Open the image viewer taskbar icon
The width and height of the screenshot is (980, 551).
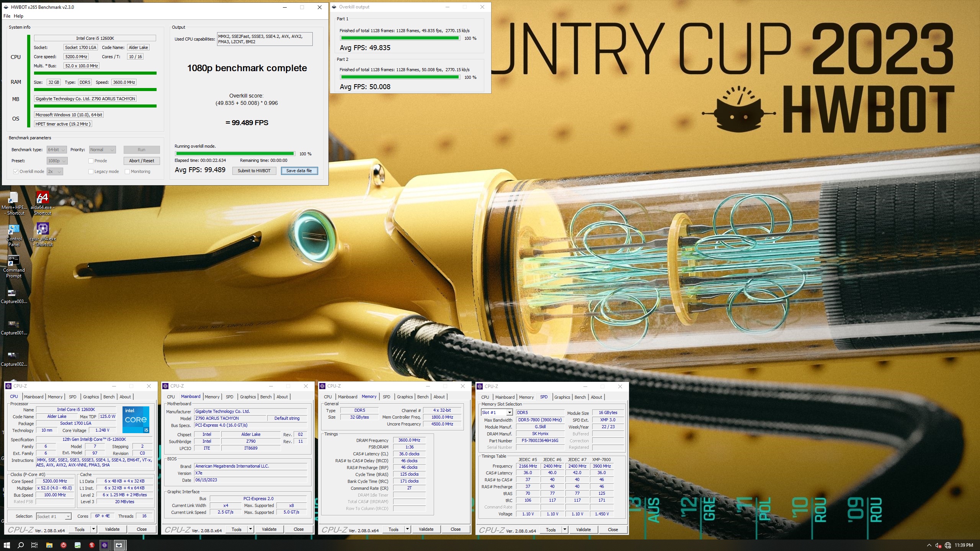click(78, 545)
